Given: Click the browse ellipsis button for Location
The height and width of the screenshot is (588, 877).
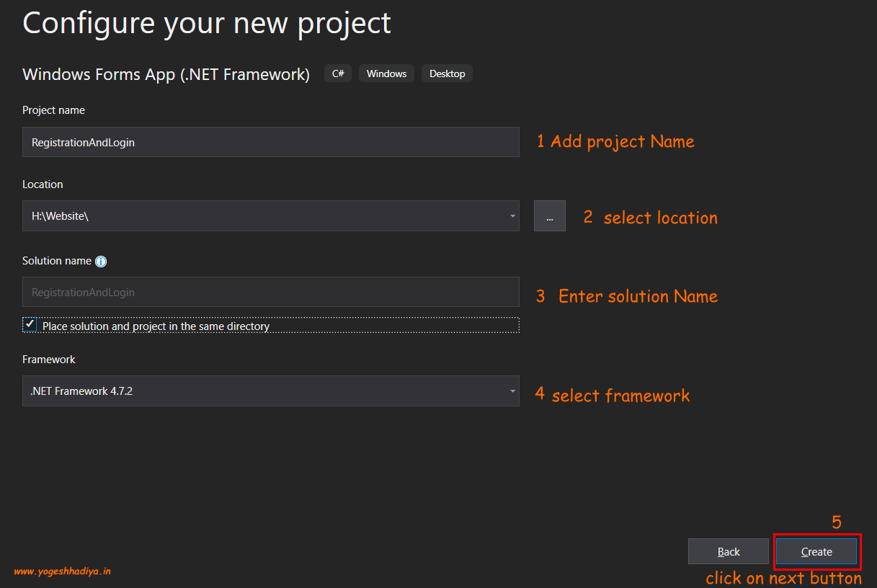Looking at the screenshot, I should (x=550, y=216).
